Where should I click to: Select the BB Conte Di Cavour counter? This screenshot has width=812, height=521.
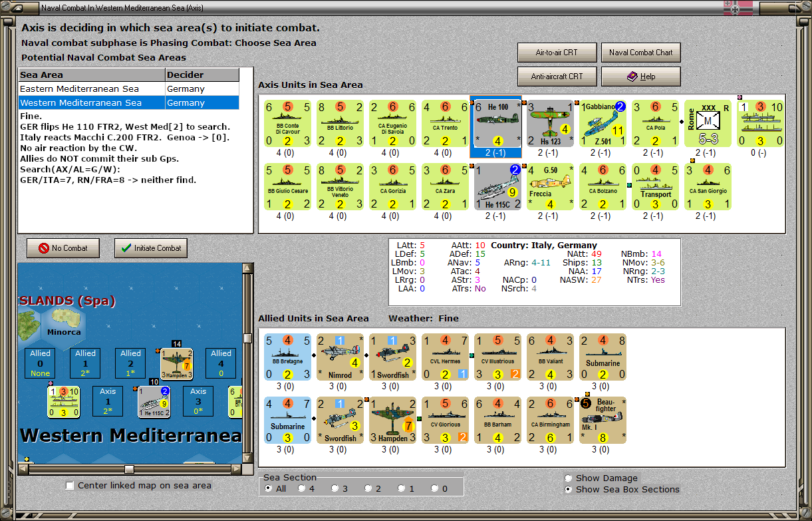[x=287, y=124]
